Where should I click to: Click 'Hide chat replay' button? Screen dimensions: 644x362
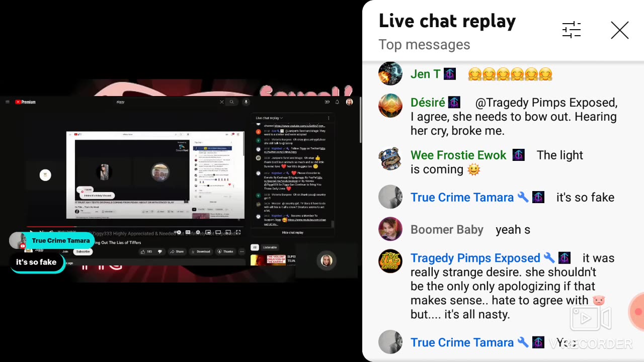coord(293,232)
